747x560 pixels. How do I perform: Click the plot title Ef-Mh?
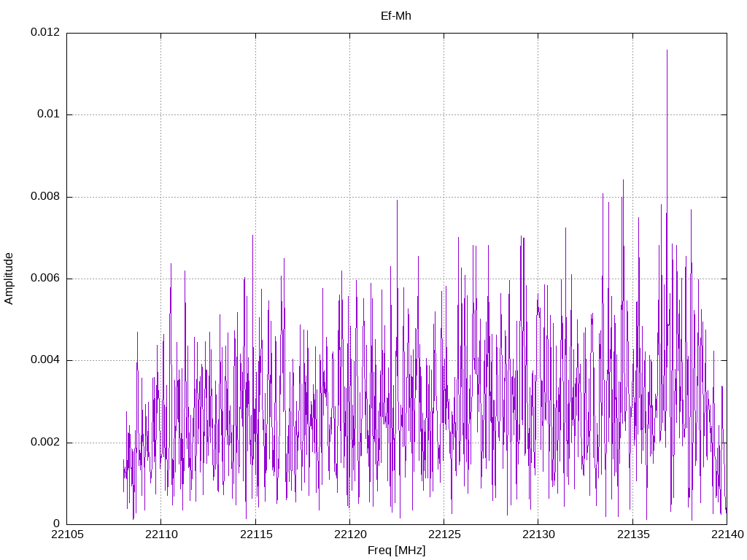(x=396, y=16)
